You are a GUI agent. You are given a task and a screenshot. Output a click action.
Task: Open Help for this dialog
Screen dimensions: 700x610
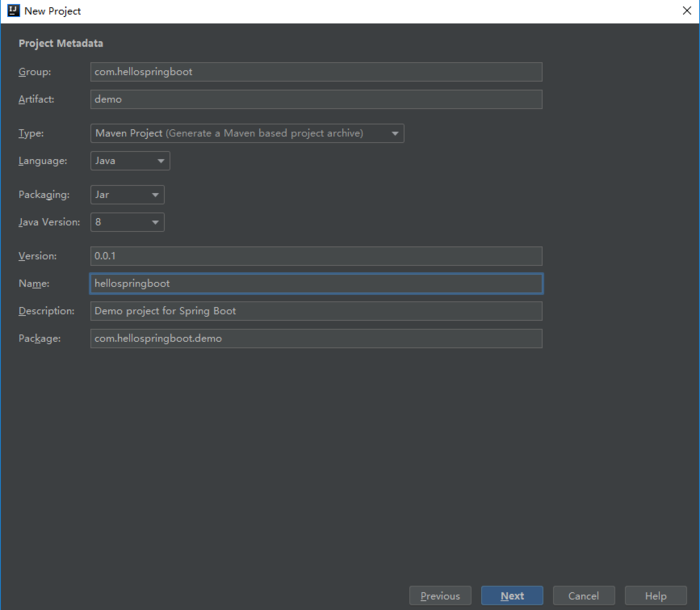(x=656, y=596)
